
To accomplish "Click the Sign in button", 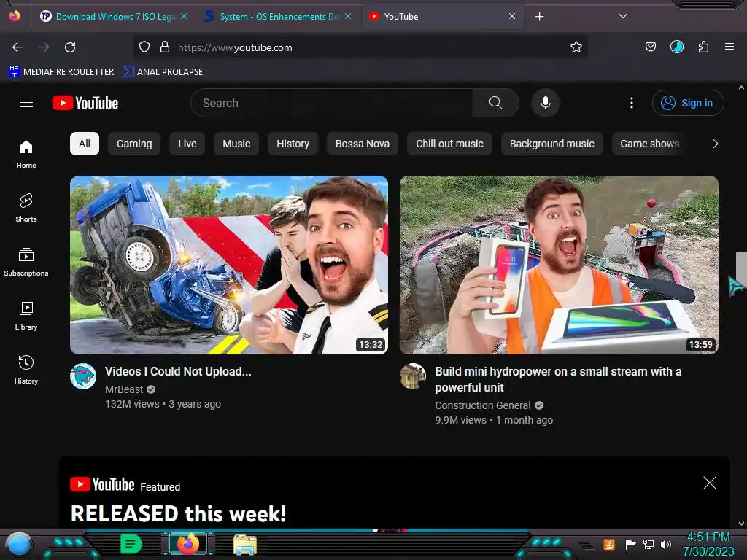I will (687, 103).
